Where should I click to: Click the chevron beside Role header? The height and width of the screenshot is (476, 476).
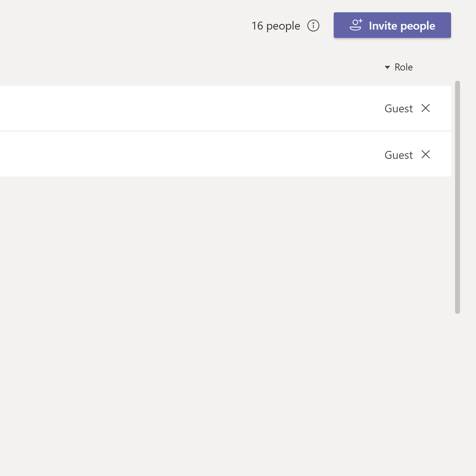(x=387, y=67)
